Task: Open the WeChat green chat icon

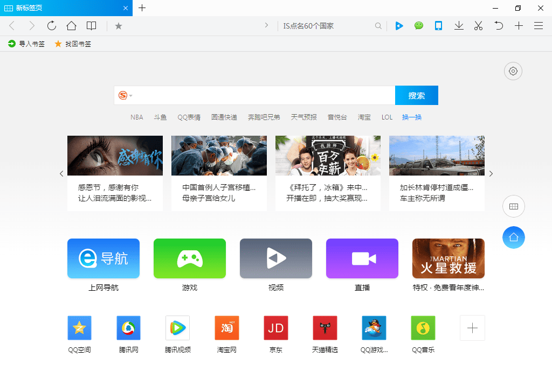Action: 419,26
